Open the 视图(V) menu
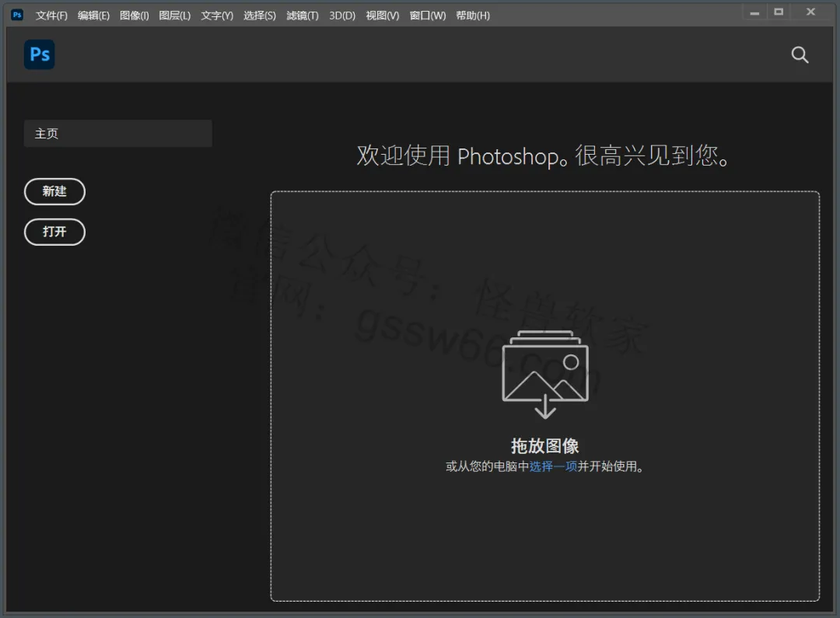 pos(383,16)
